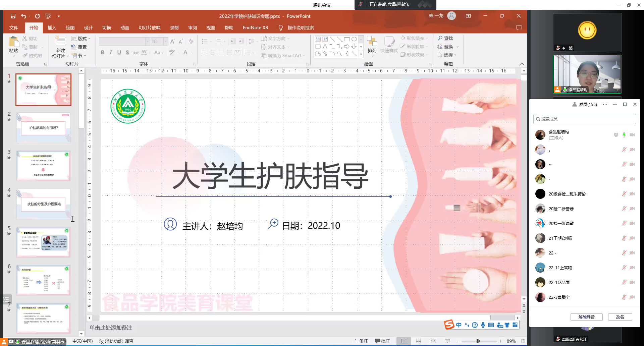The image size is (644, 346).
Task: Start slideshow from status bar icon
Action: 447,341
